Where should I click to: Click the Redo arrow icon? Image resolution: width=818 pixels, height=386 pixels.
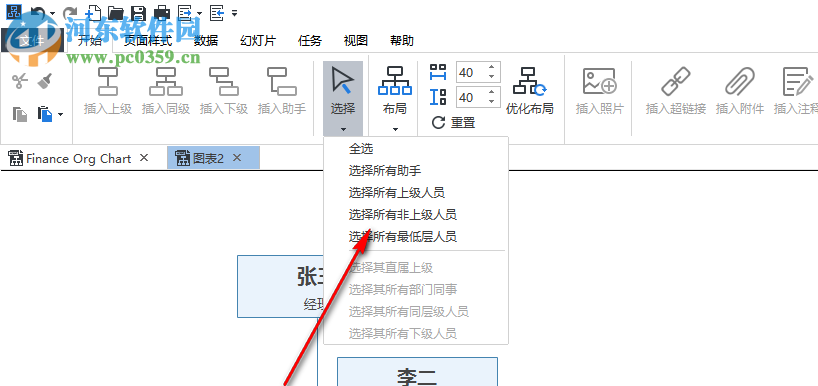(70, 12)
